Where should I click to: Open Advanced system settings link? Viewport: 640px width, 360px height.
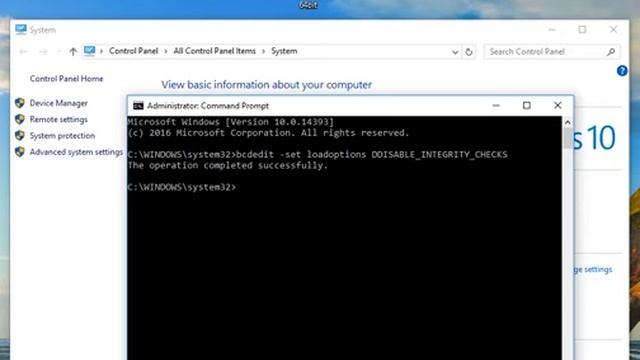[x=76, y=152]
